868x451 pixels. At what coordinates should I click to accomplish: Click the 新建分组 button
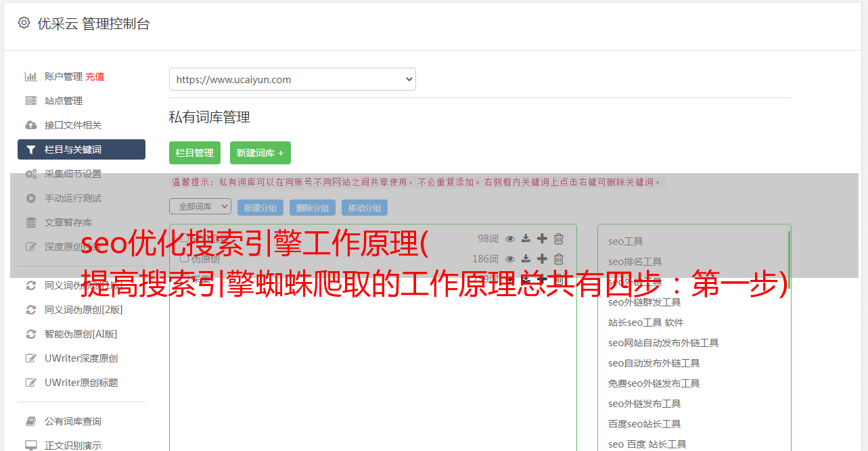(260, 208)
